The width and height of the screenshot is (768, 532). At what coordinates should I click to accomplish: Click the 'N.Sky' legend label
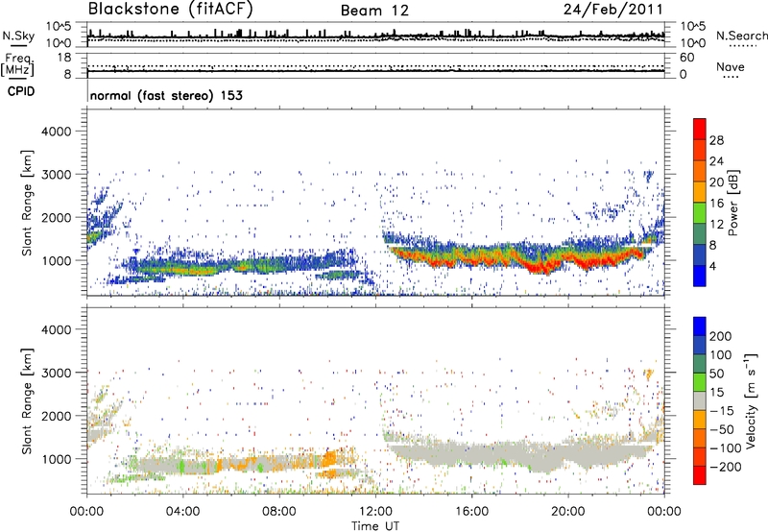click(18, 36)
